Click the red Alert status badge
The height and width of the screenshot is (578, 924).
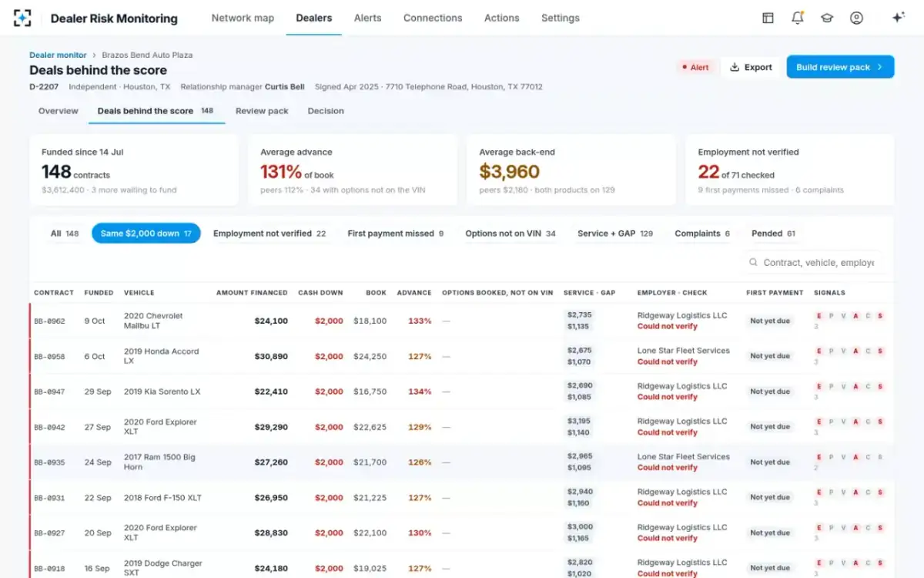click(695, 67)
